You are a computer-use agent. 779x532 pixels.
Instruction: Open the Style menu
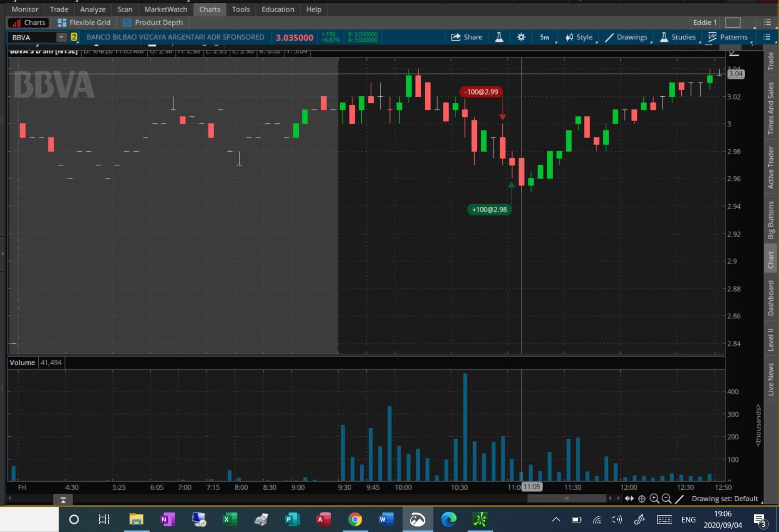579,37
